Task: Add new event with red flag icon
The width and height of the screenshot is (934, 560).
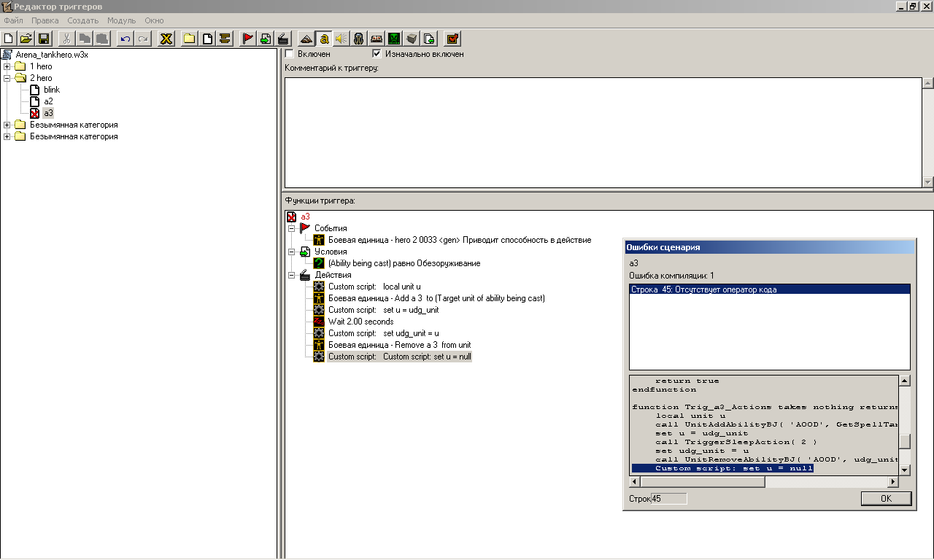Action: point(248,39)
